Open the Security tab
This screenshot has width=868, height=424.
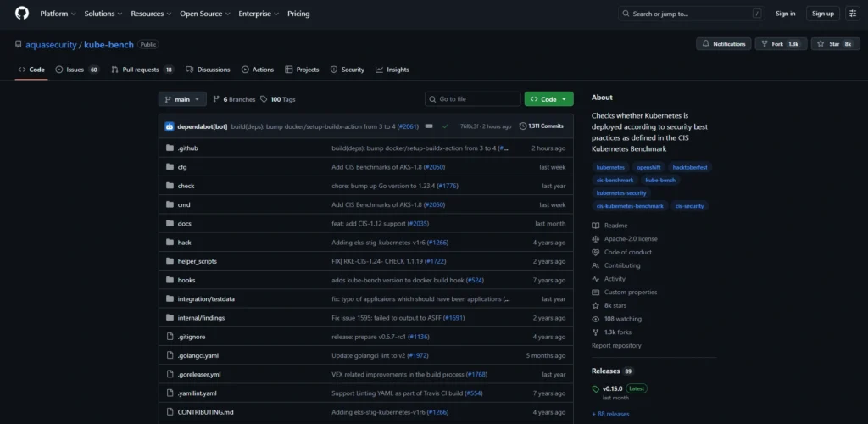(347, 70)
